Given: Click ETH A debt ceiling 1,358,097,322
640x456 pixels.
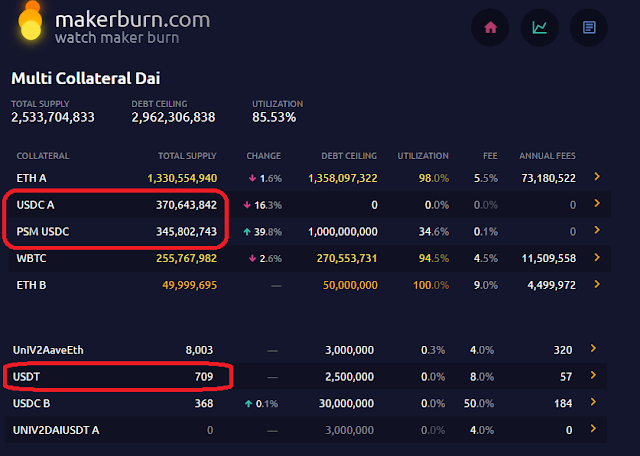Looking at the screenshot, I should click(x=343, y=178).
